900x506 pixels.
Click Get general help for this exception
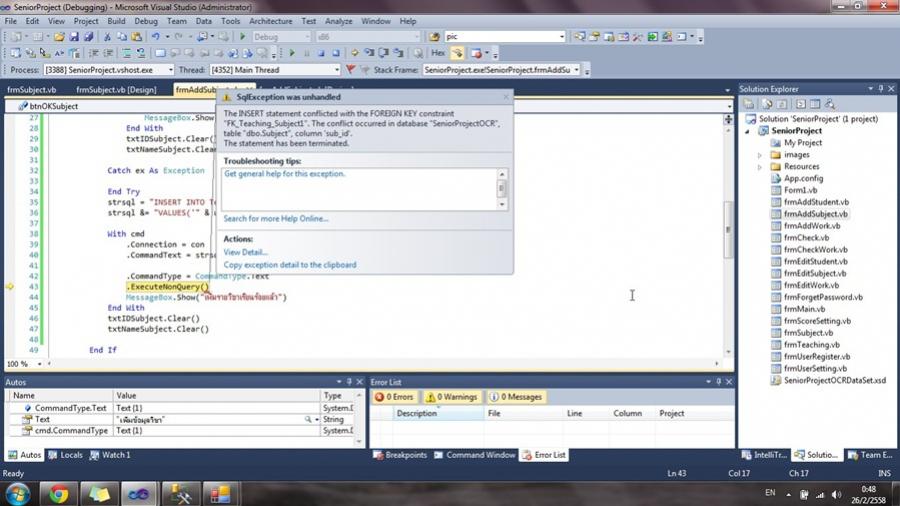[285, 174]
